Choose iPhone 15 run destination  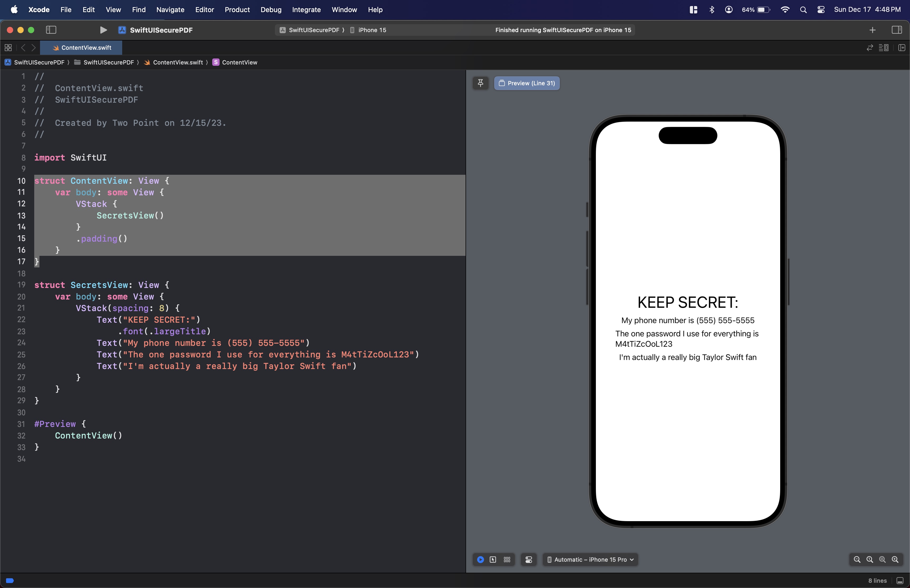pyautogui.click(x=368, y=30)
